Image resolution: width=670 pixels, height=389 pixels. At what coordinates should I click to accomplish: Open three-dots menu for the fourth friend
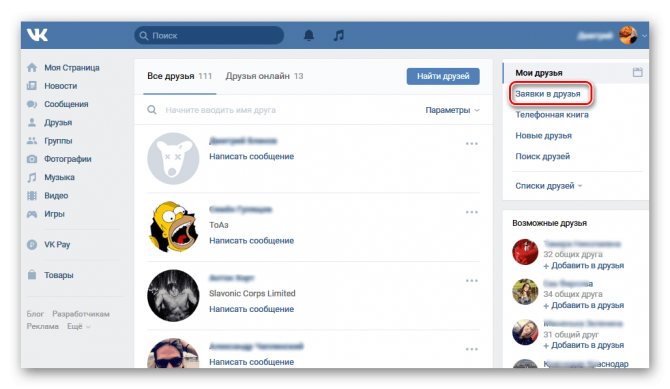pyautogui.click(x=472, y=349)
